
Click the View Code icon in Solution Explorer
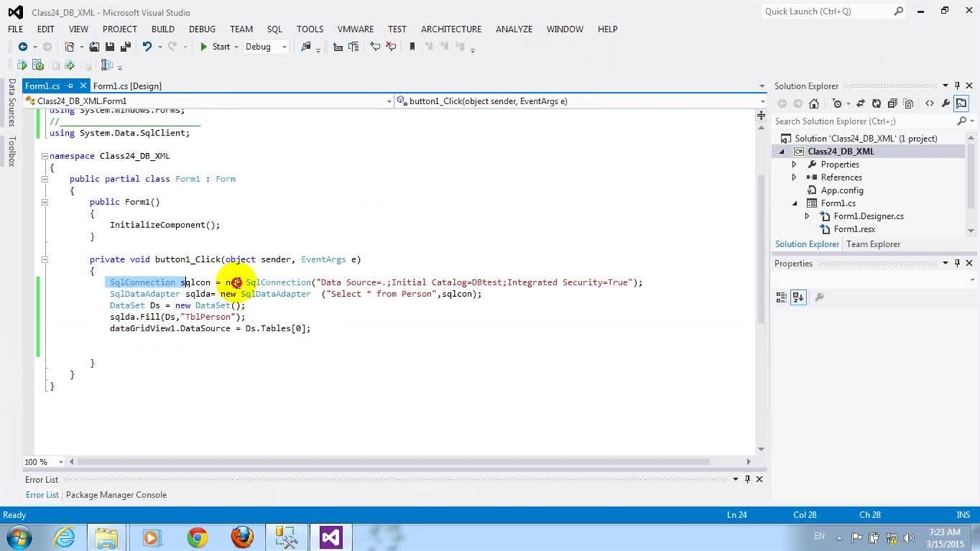coord(929,103)
